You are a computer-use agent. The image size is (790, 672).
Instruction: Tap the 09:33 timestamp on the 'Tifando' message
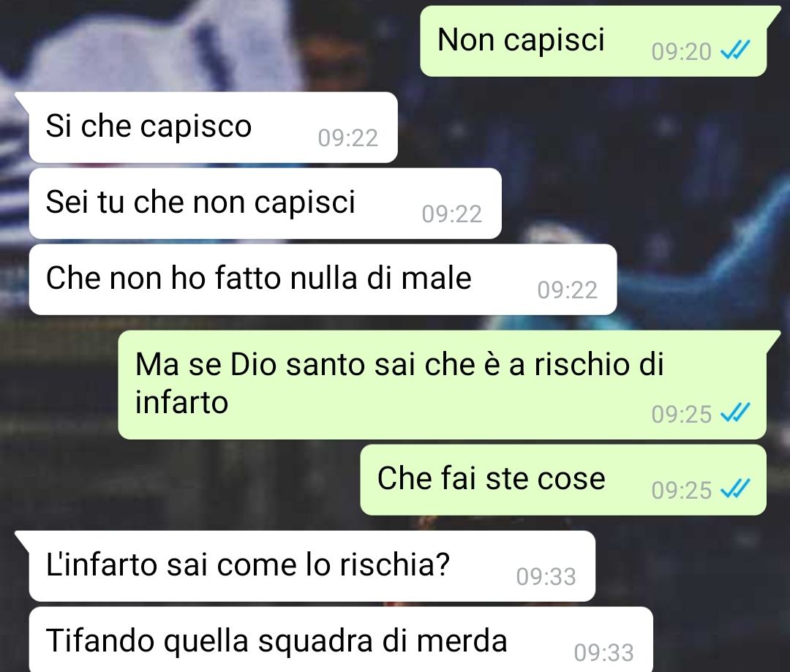(x=603, y=653)
